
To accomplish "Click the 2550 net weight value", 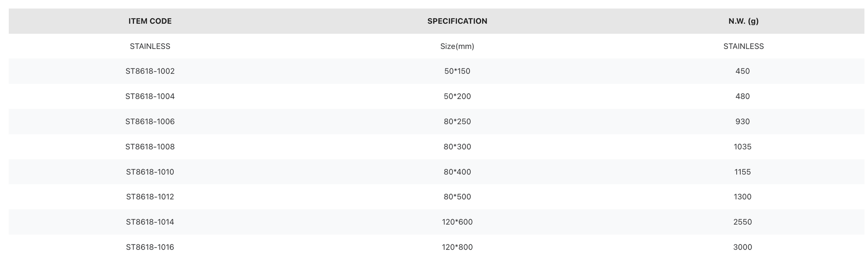I will pos(743,222).
